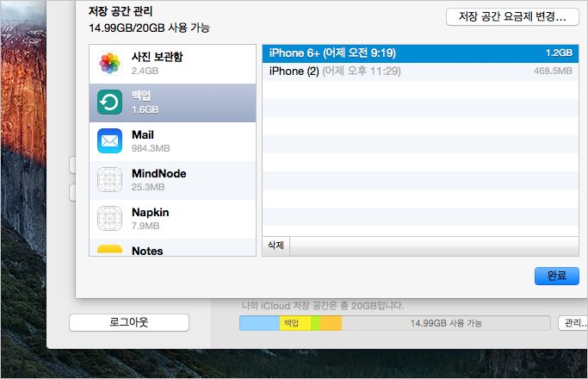
Task: Click the blue Mail envelope icon
Action: point(109,140)
